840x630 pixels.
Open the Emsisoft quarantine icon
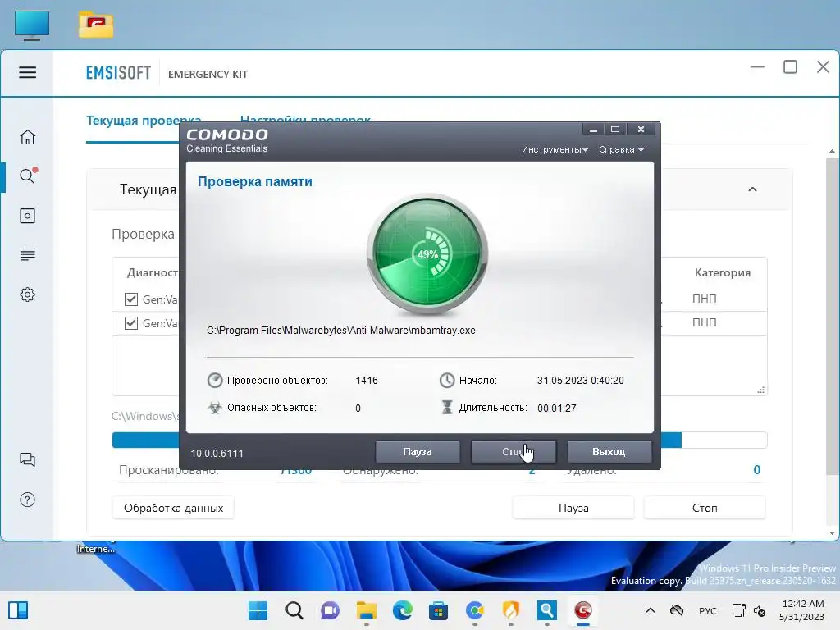pyautogui.click(x=27, y=216)
